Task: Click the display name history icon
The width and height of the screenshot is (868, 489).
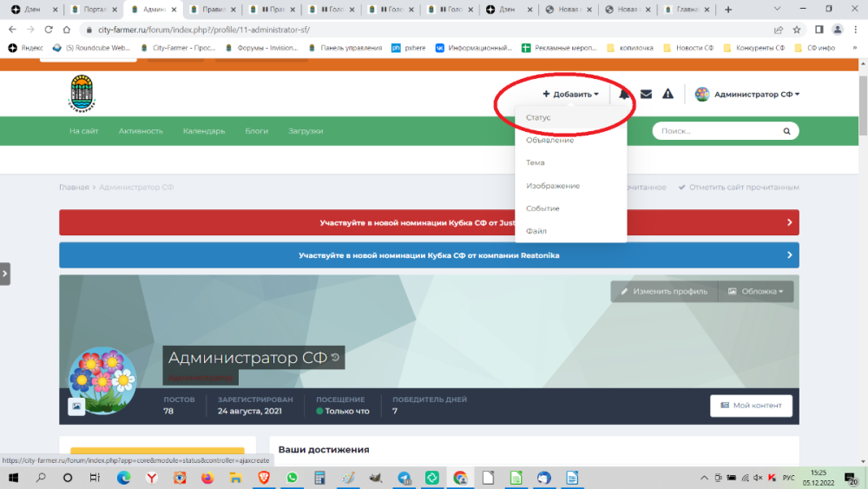Action: (x=336, y=357)
